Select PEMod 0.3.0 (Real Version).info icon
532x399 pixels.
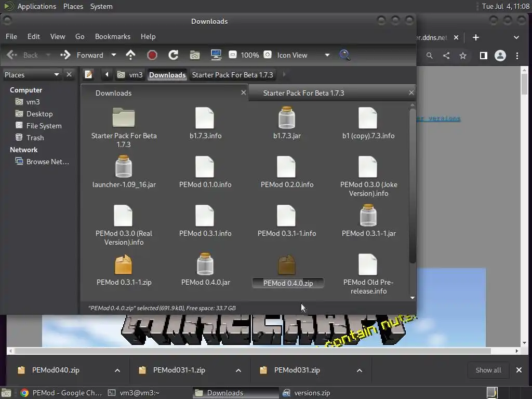coord(123,216)
